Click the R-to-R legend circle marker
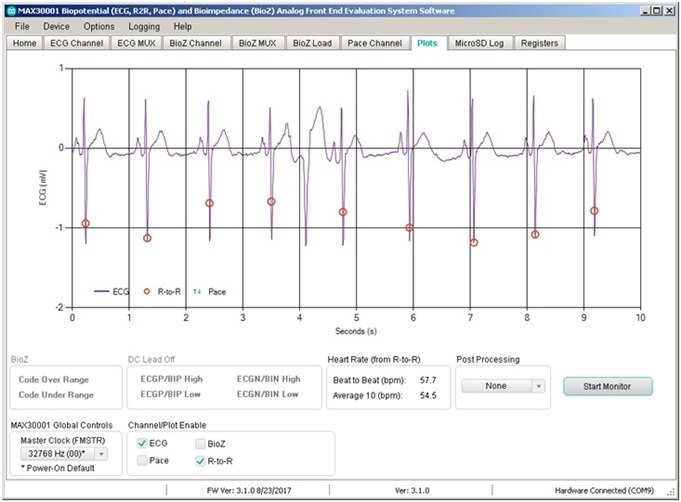 [147, 291]
